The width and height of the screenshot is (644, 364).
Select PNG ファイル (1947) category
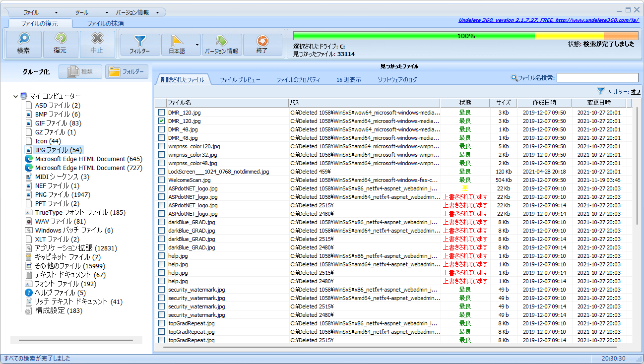63,194
